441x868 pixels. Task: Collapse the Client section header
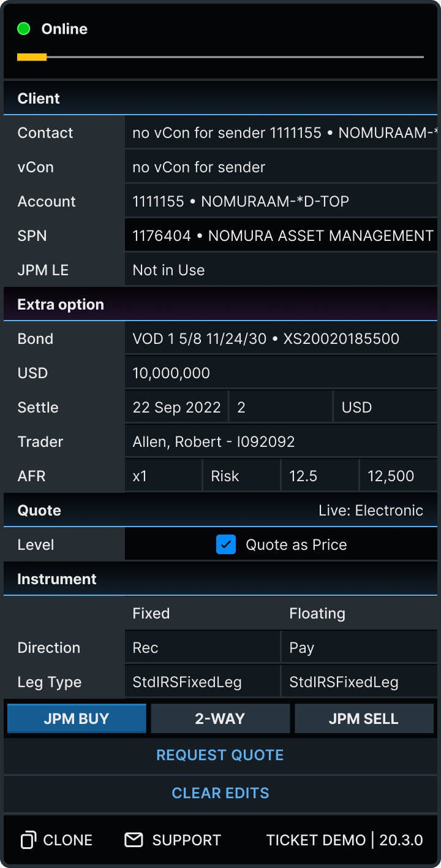[x=221, y=98]
